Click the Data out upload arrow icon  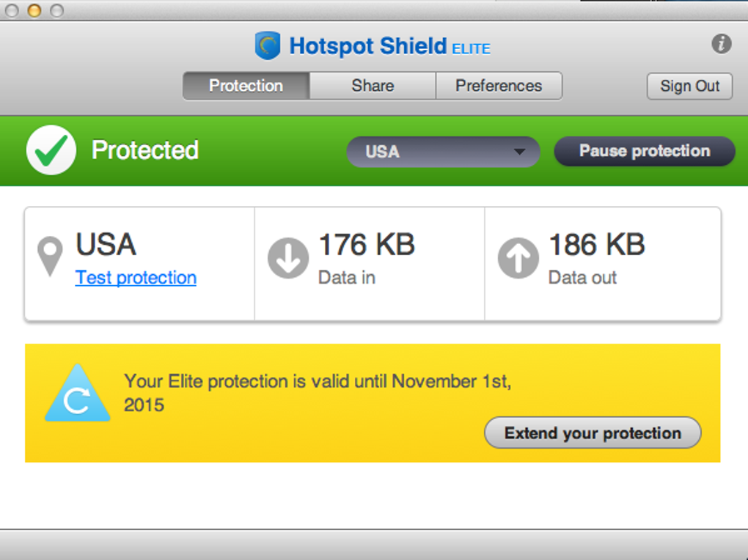[518, 259]
